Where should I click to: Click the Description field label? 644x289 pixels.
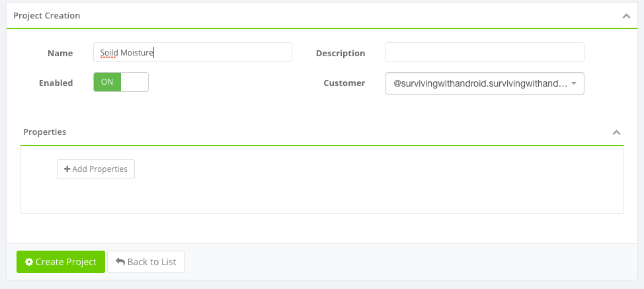[x=341, y=53]
